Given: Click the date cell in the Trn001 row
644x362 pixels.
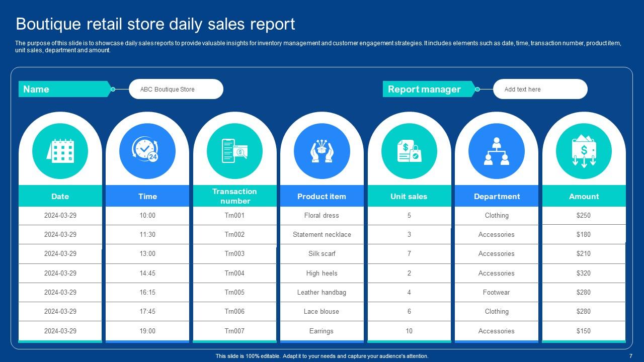Looking at the screenshot, I should coord(60,215).
